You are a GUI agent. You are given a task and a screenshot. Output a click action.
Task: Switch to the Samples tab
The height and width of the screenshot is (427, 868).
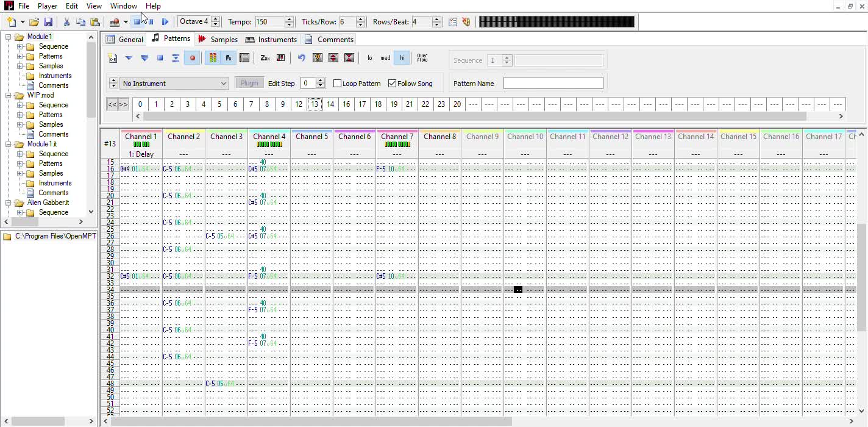pos(218,39)
